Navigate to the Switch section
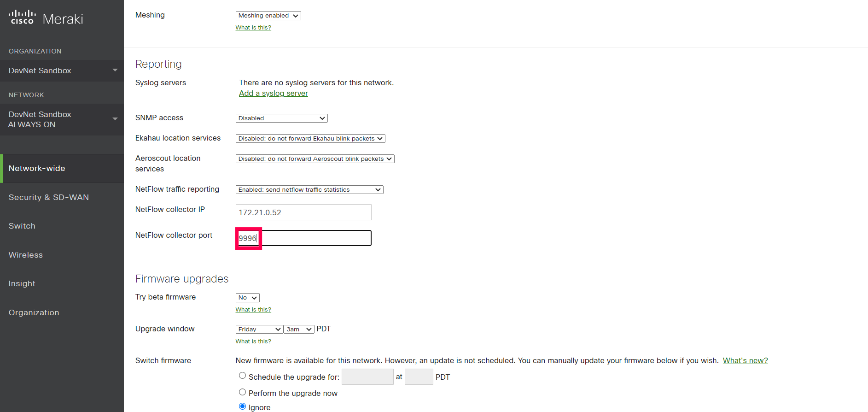The height and width of the screenshot is (412, 868). 22,226
